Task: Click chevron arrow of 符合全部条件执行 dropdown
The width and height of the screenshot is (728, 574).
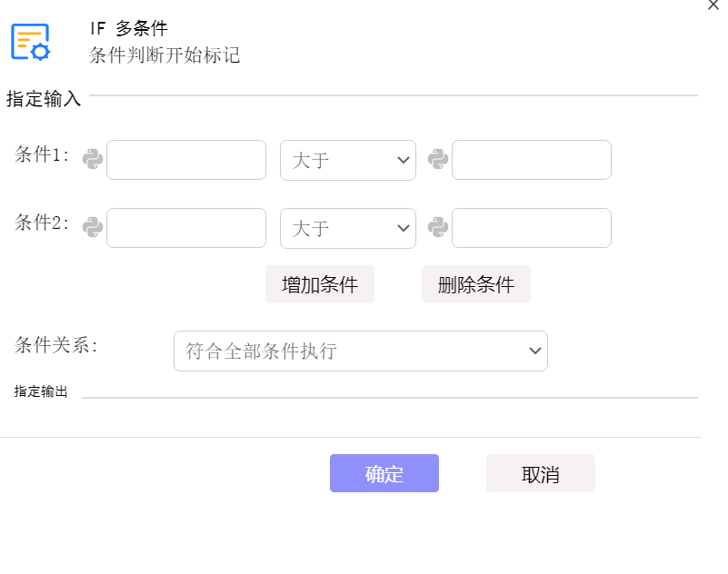Action: [534, 351]
